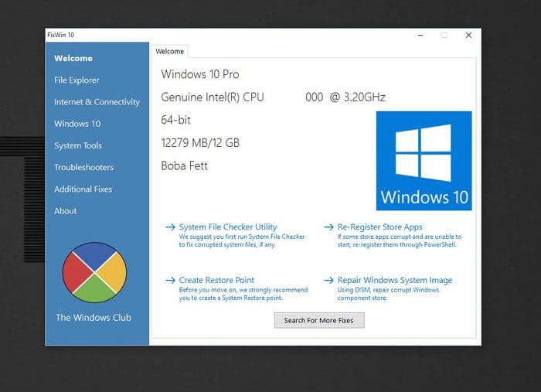Viewport: 541px width, 392px height.
Task: Click arrow icon beside System File Checker Utility
Action: pos(170,227)
